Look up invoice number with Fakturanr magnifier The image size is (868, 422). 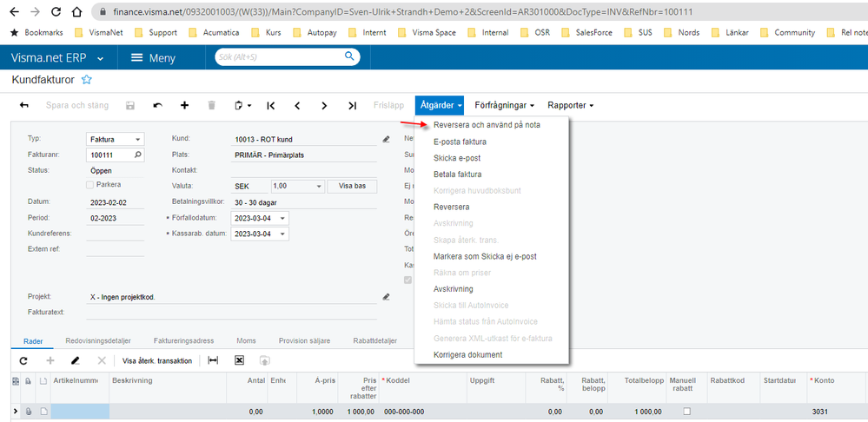(138, 155)
